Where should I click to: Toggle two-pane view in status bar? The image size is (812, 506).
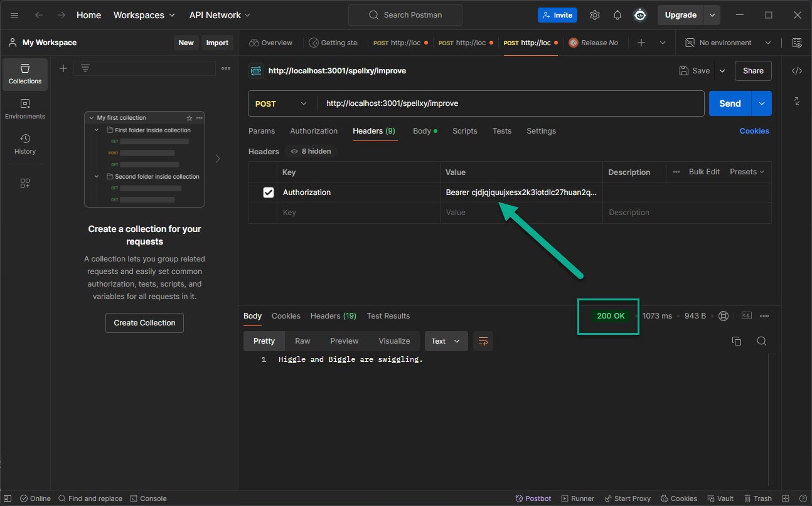pyautogui.click(x=786, y=498)
